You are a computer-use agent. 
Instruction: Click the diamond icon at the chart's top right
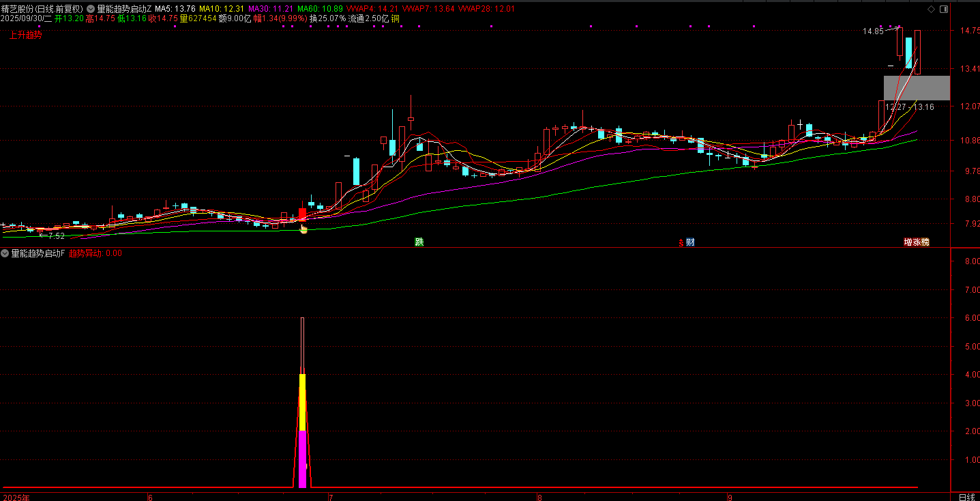[932, 9]
